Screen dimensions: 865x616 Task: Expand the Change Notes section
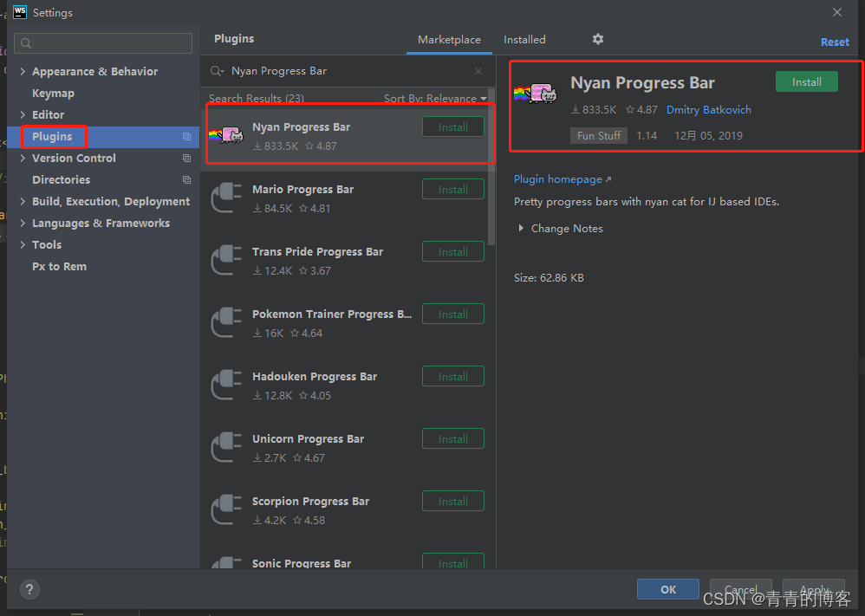tap(521, 229)
